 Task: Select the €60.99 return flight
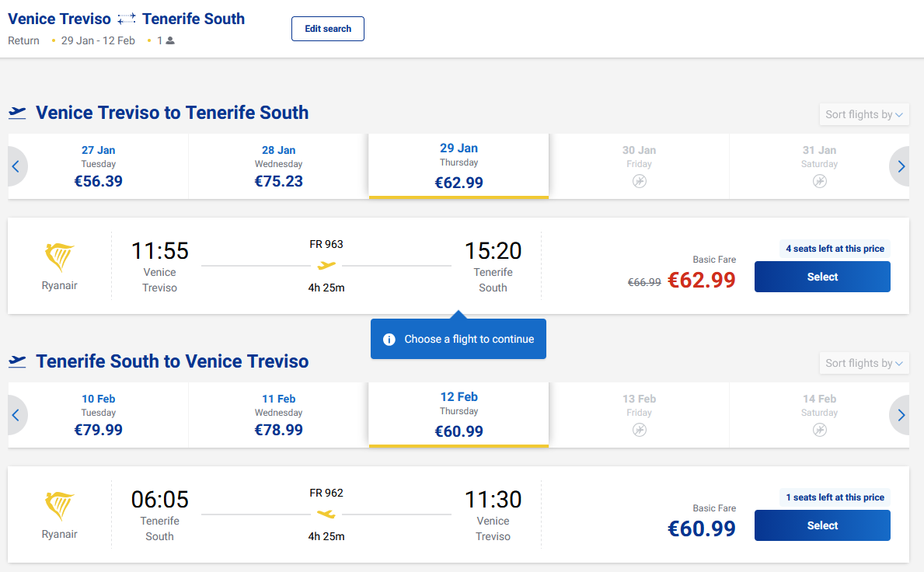(822, 525)
